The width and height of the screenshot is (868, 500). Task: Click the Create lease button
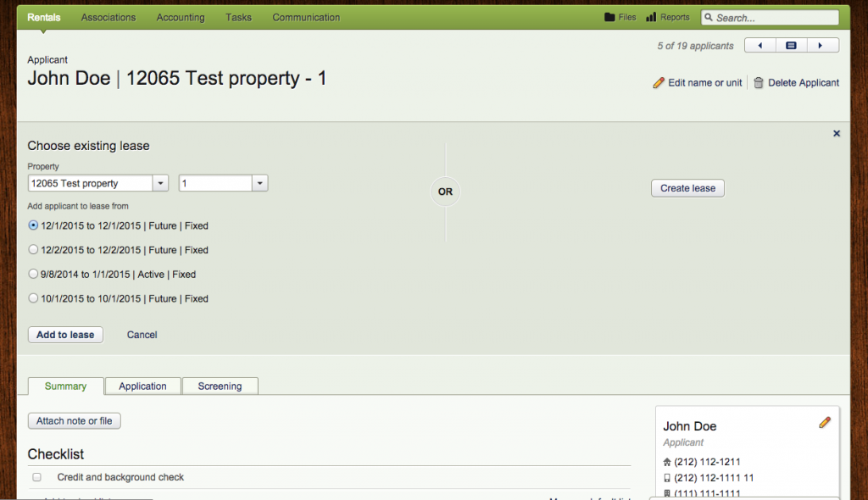[687, 188]
